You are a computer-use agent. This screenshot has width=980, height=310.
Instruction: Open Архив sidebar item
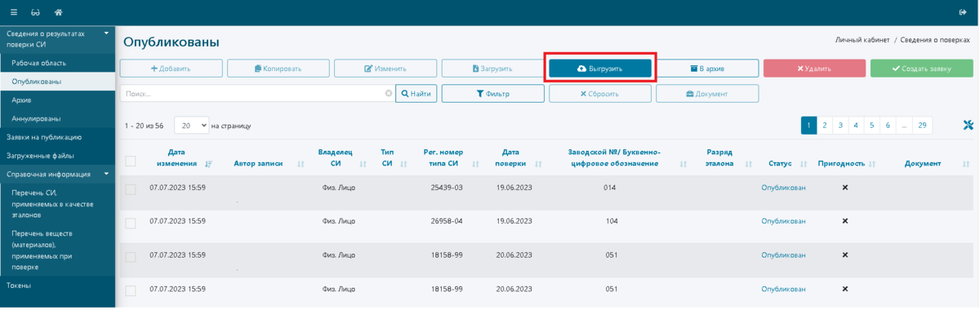[x=58, y=100]
